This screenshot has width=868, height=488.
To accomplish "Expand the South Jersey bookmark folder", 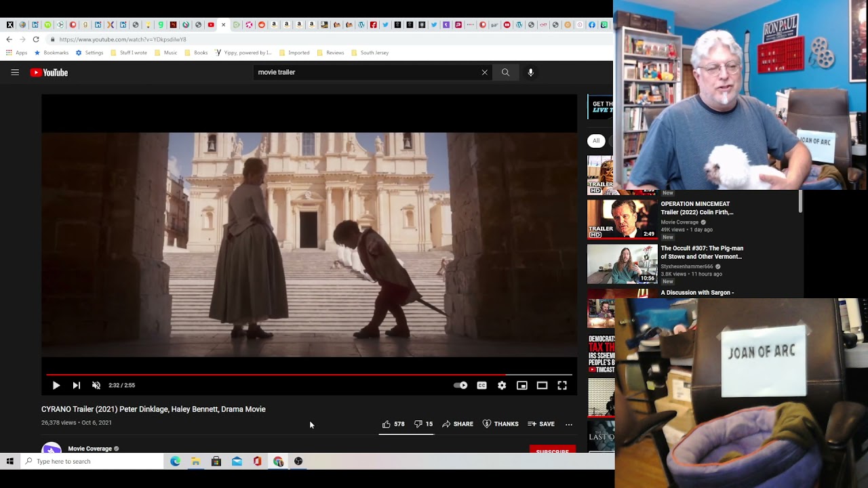I will 370,53.
